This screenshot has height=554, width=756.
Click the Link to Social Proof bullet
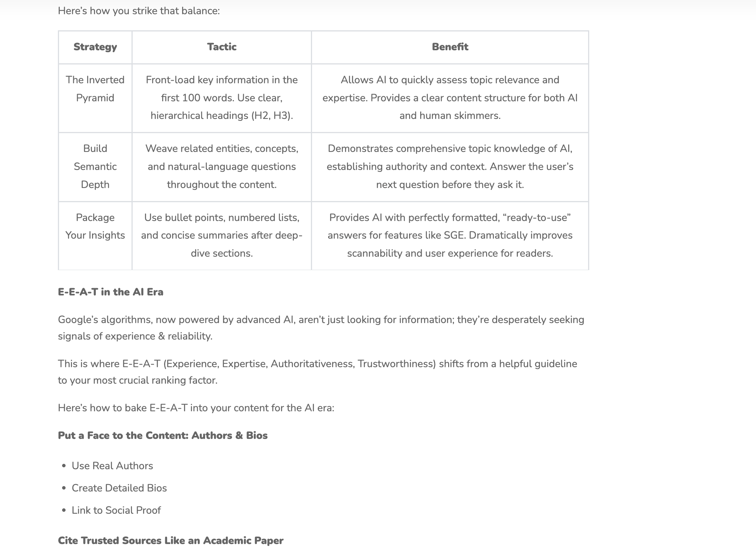116,510
